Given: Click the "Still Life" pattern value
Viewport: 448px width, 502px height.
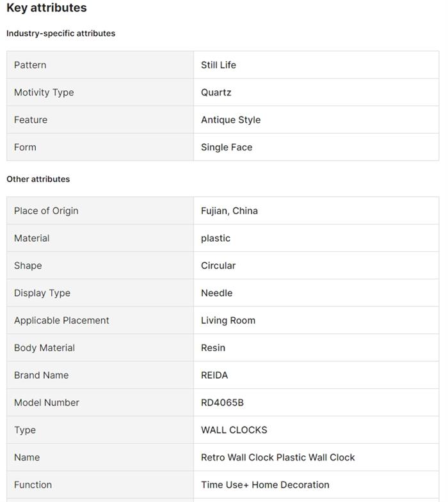Looking at the screenshot, I should 219,65.
